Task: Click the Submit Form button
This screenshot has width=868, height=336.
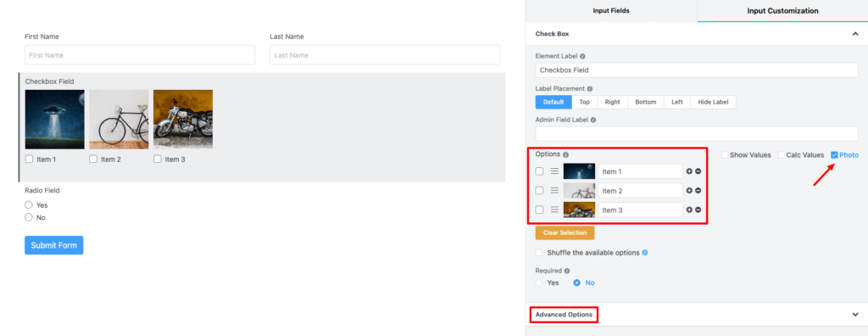Action: (x=53, y=245)
